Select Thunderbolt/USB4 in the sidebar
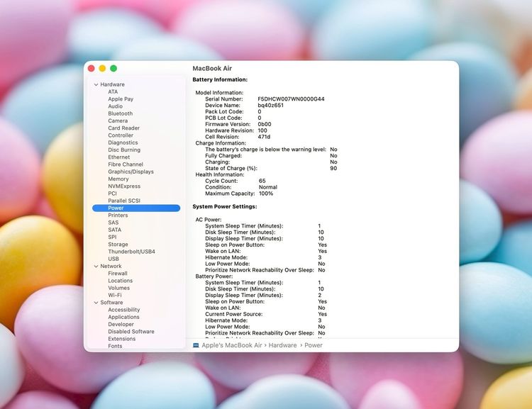 131,252
